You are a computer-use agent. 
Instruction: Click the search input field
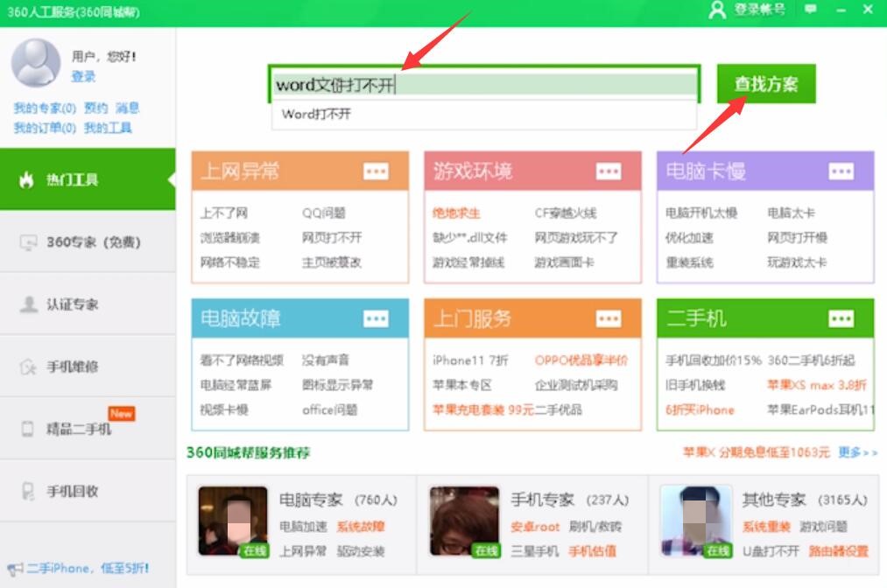[x=484, y=84]
